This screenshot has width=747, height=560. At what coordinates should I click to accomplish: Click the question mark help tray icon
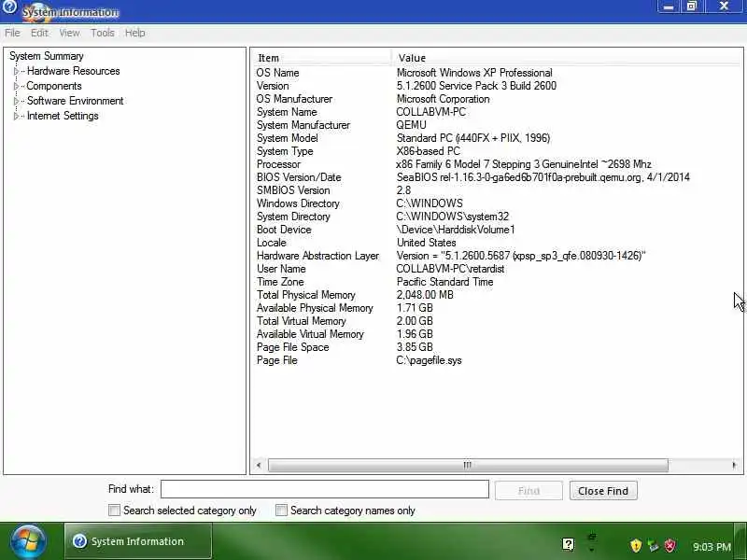[x=568, y=544]
